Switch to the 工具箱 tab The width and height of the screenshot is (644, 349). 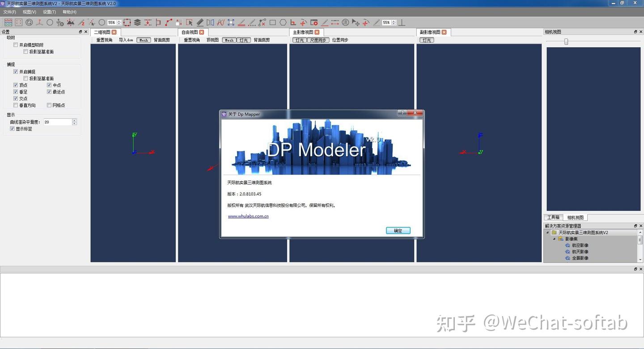coord(553,217)
